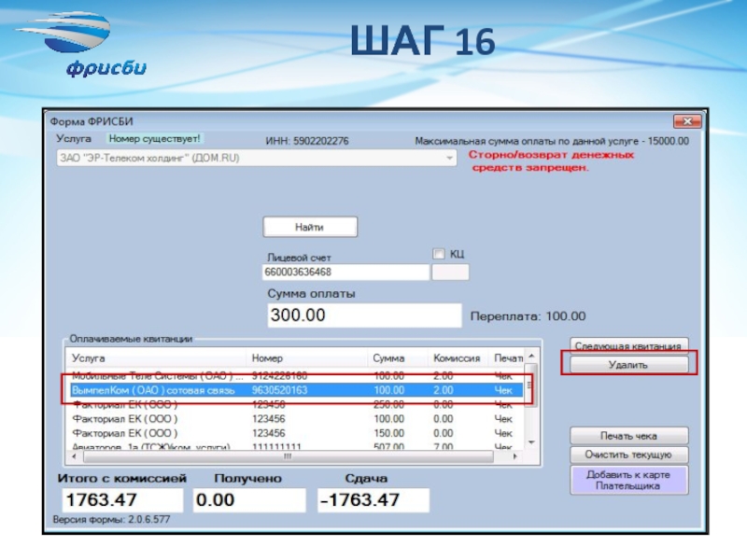Viewport: 747px width, 560px height.
Task: Click the Очистить текущую button
Action: point(628,455)
